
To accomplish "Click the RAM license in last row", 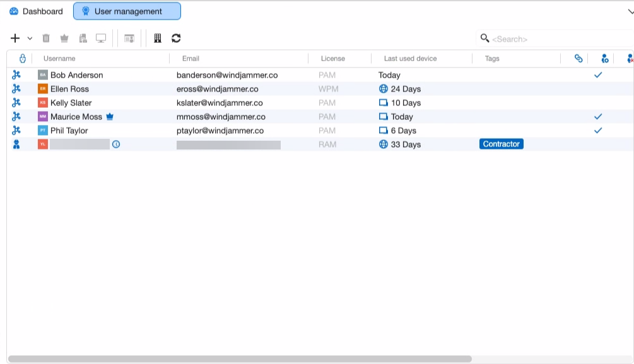I will [x=327, y=144].
